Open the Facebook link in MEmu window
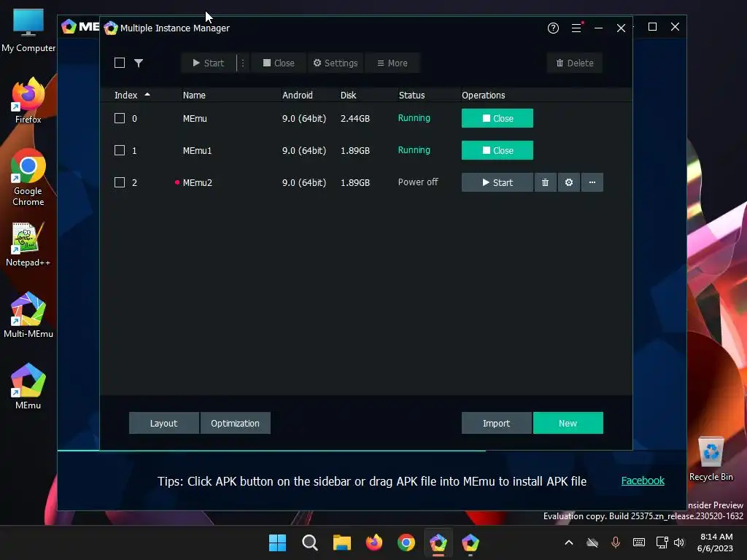Viewport: 747px width, 560px height. [x=643, y=481]
